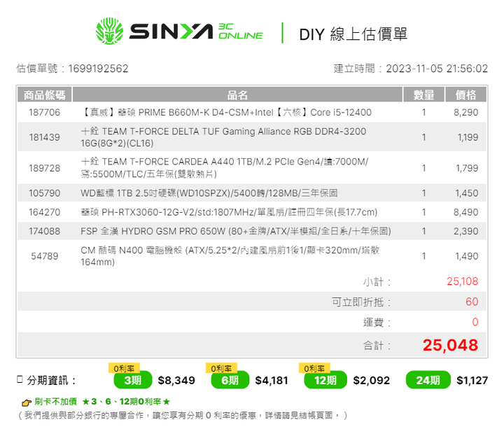The image size is (504, 436).
Task: Click price 2,390 of the FSP row
Action: pyautogui.click(x=465, y=231)
